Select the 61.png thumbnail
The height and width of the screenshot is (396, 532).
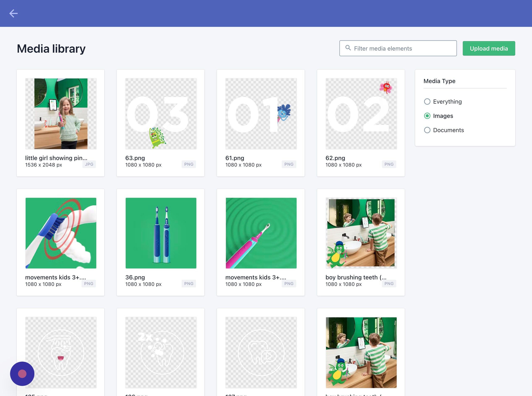261,114
